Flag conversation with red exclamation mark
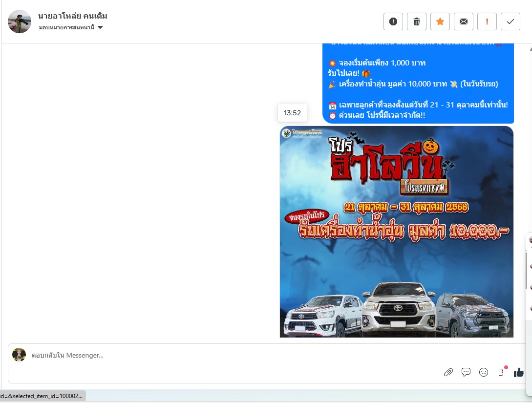 coord(487,21)
